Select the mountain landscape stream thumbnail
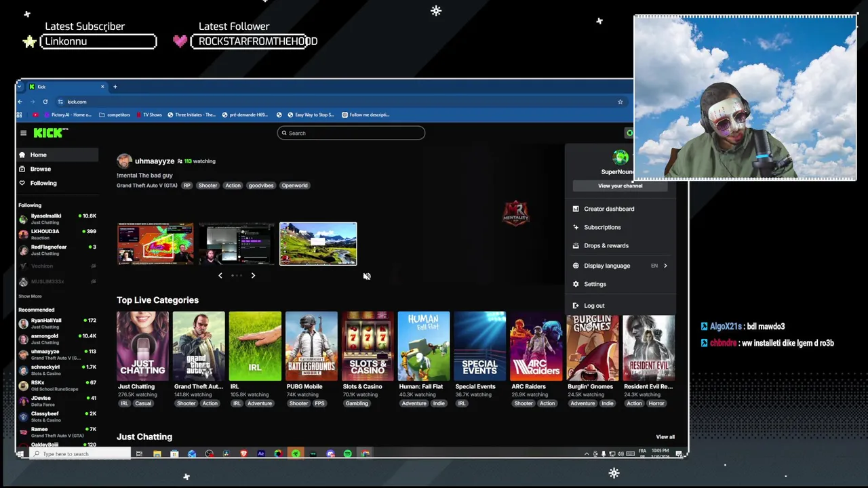The width and height of the screenshot is (868, 488). [x=318, y=243]
